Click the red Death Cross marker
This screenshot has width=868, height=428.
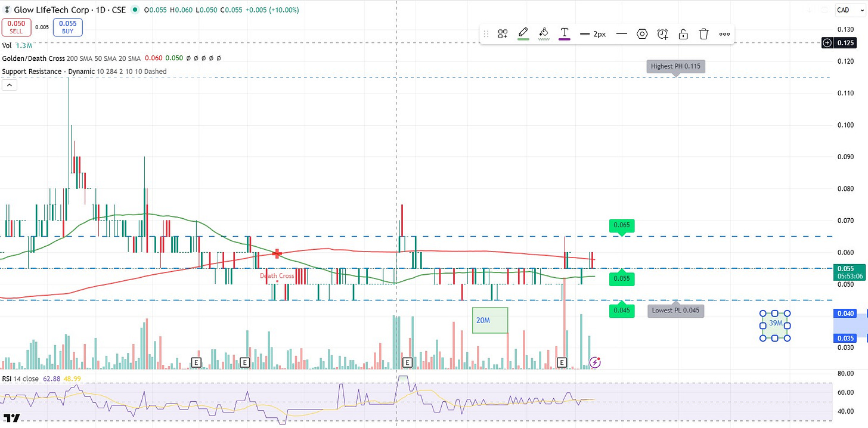click(x=277, y=253)
